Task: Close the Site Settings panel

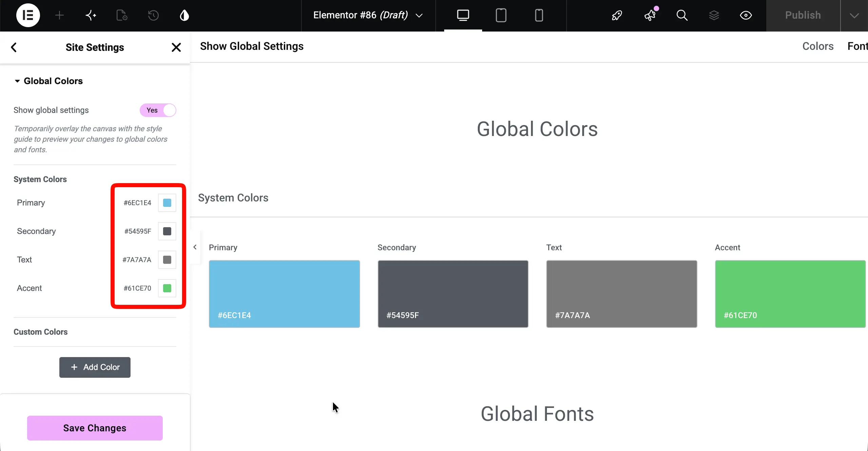Action: (x=176, y=47)
